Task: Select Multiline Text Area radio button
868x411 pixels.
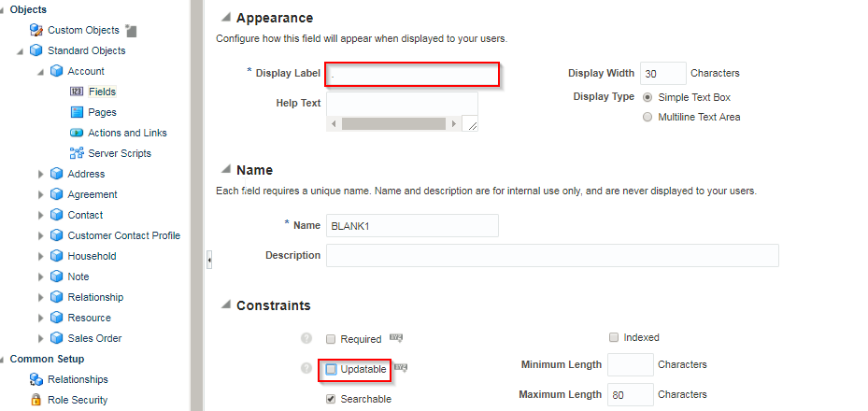Action: tap(647, 118)
